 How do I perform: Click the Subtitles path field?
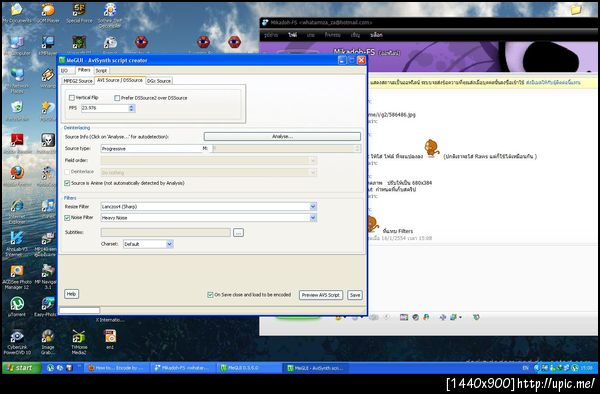pos(166,233)
